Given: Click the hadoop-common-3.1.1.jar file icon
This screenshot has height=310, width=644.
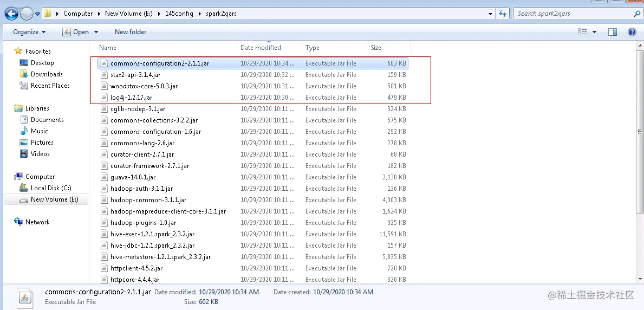Looking at the screenshot, I should click(105, 200).
